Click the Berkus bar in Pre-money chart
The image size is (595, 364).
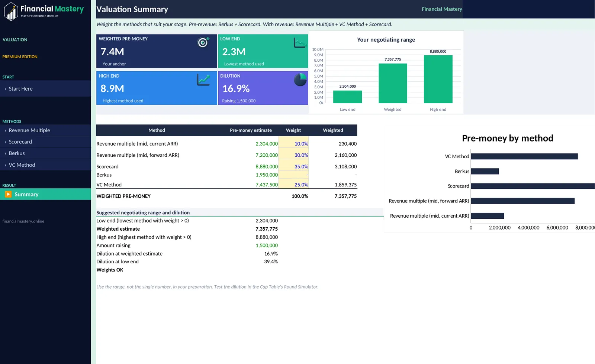[x=485, y=171]
